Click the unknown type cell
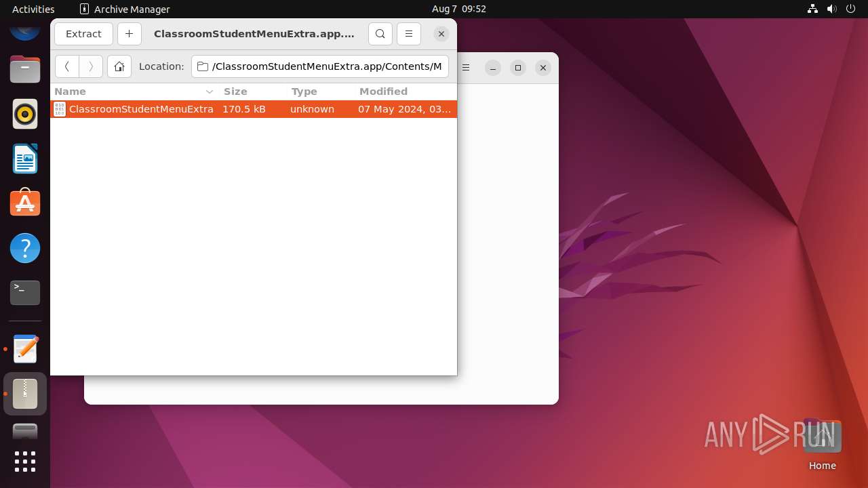 [312, 109]
